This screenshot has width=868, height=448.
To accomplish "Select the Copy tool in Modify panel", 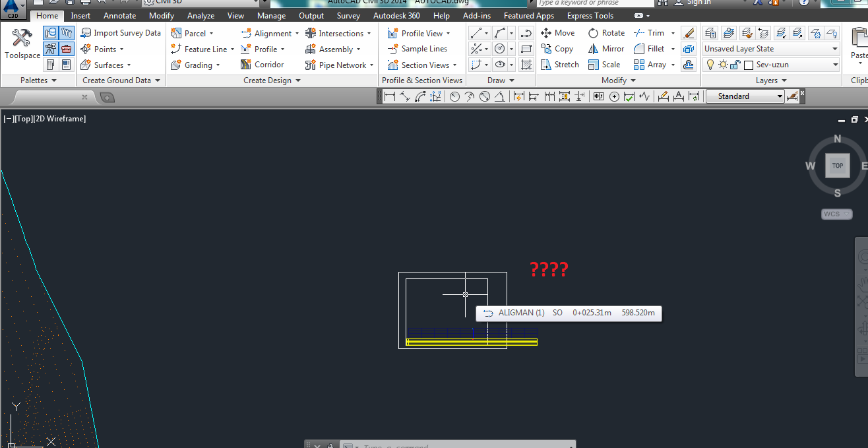I will click(557, 48).
